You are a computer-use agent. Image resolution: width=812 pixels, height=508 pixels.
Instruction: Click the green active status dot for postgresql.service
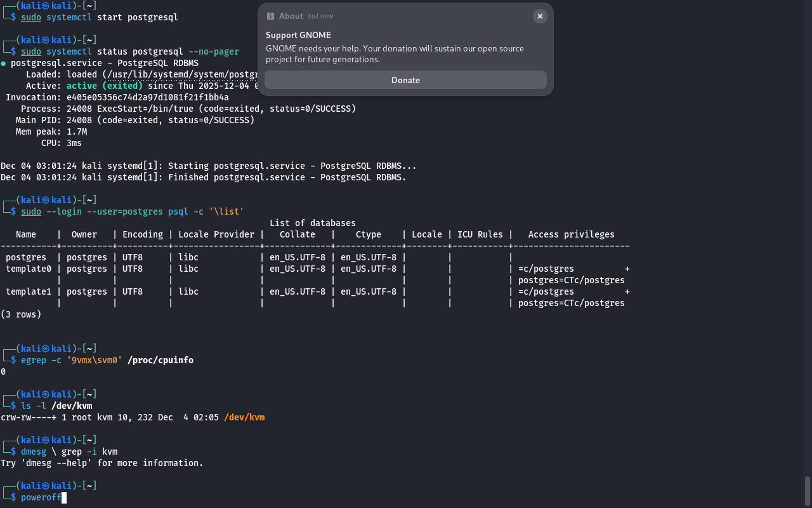point(4,63)
